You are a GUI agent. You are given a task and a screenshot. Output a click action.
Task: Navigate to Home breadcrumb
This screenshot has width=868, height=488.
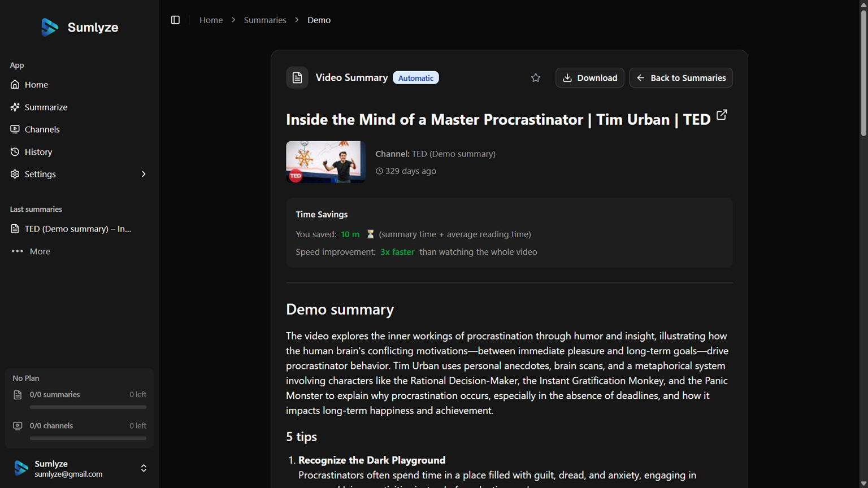coord(211,20)
